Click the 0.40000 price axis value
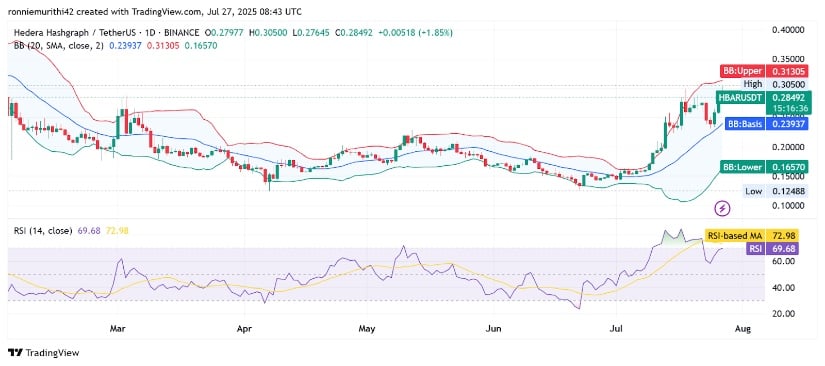Screen dimensions: 825x366 [x=788, y=30]
